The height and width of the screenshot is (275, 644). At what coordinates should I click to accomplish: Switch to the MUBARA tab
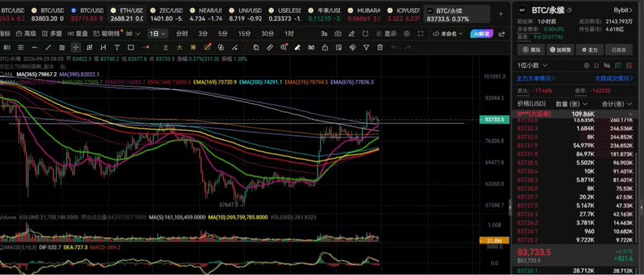click(364, 14)
